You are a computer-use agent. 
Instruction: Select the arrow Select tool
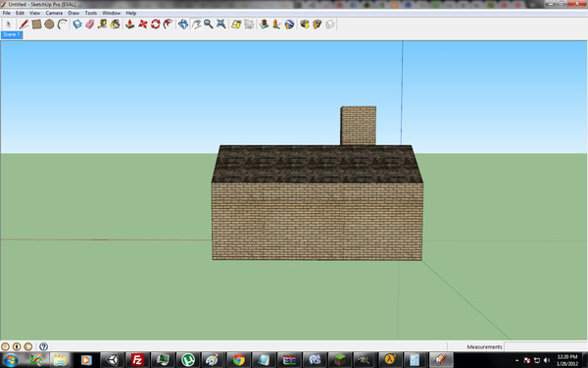click(x=9, y=25)
